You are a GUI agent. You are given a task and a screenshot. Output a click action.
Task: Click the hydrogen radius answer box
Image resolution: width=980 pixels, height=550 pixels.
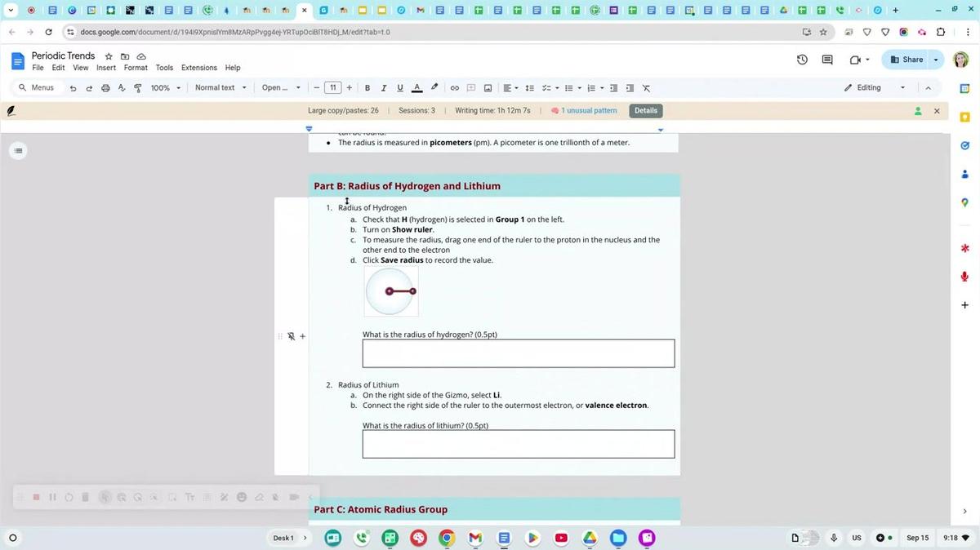(519, 353)
